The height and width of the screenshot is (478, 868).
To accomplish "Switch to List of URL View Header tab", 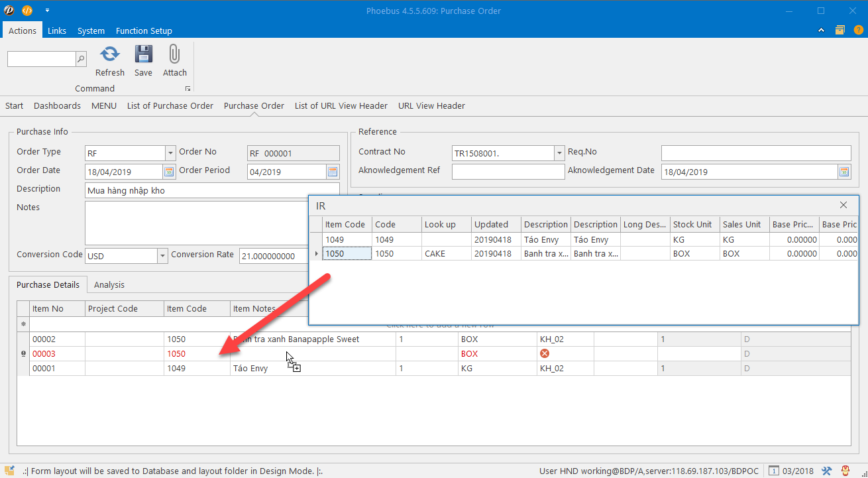I will (341, 105).
